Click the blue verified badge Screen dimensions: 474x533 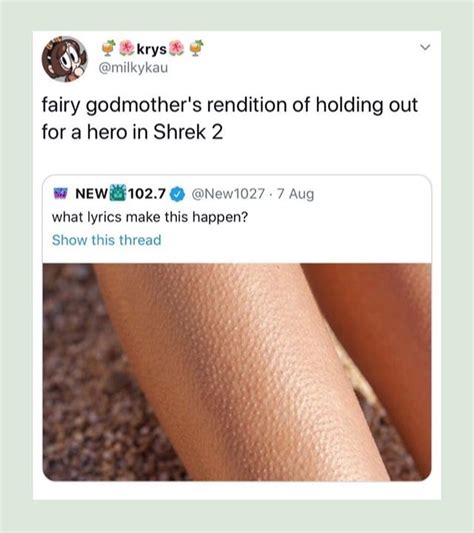click(x=177, y=194)
